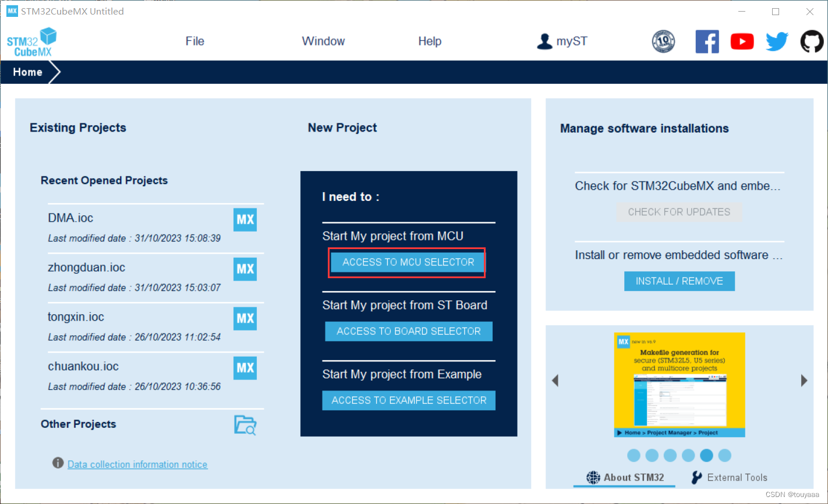Switch to the External Tools tab
Viewport: 828px width, 504px height.
point(729,478)
